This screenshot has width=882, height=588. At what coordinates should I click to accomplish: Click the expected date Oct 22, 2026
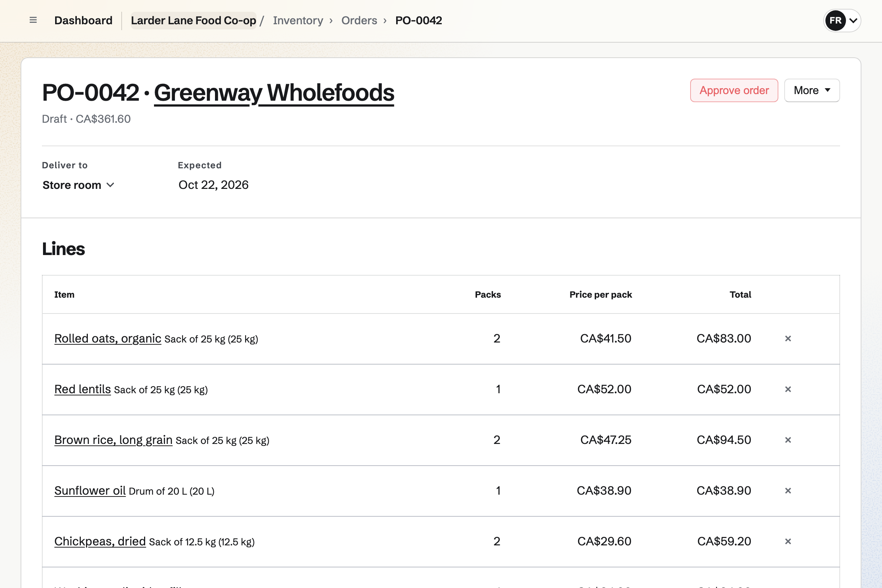(x=214, y=185)
